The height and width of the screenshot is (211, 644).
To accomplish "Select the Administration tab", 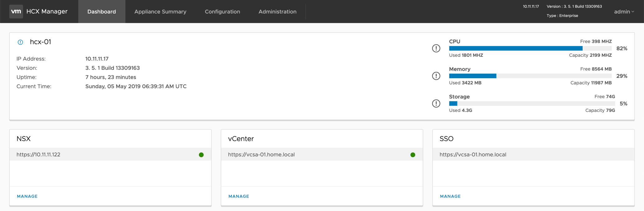I will point(277,12).
